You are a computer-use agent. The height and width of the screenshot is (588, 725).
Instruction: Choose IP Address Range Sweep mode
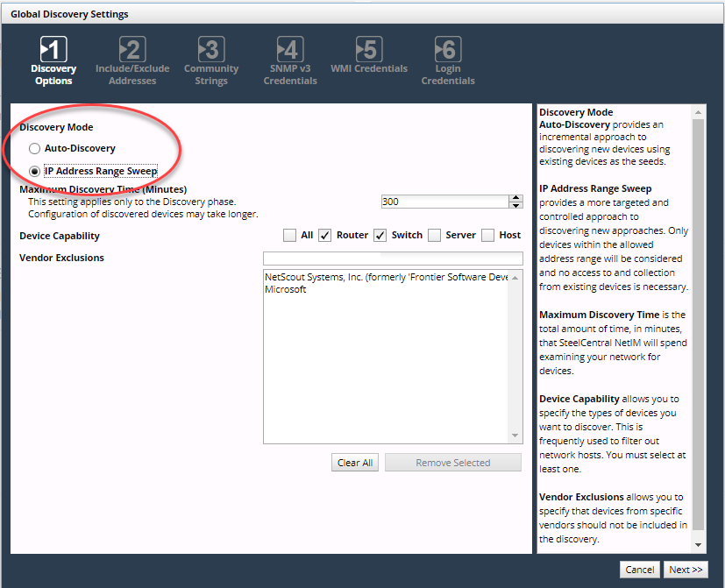pos(35,172)
